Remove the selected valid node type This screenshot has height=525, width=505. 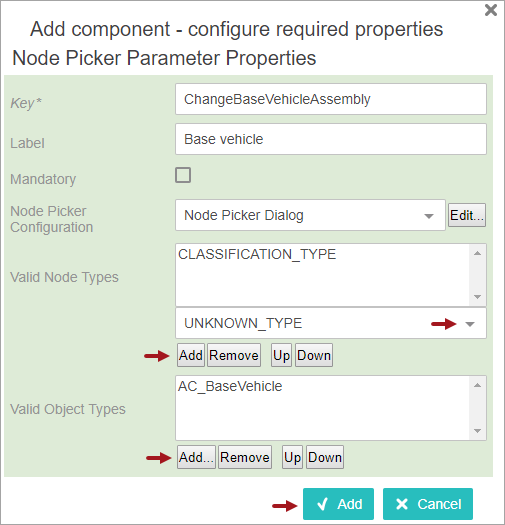pyautogui.click(x=234, y=355)
